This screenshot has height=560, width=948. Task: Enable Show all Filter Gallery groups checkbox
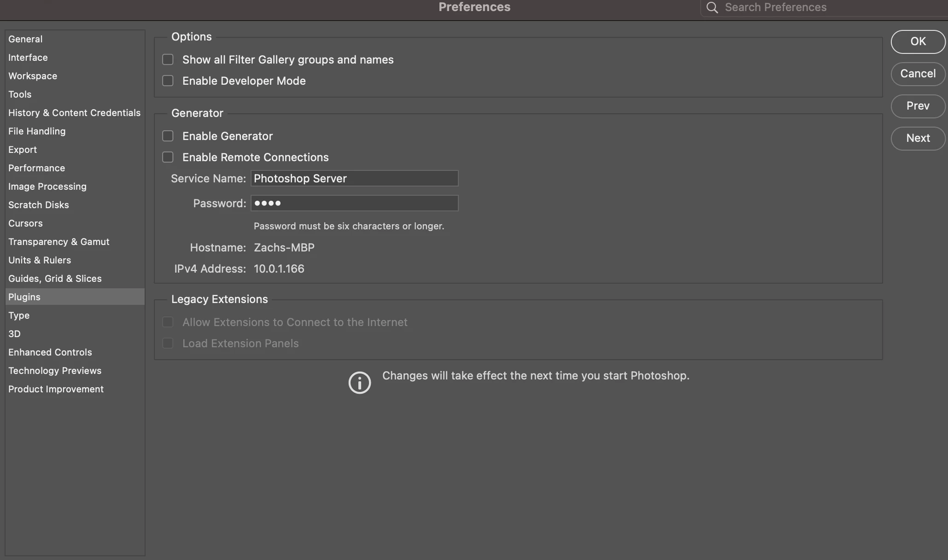[x=168, y=59]
